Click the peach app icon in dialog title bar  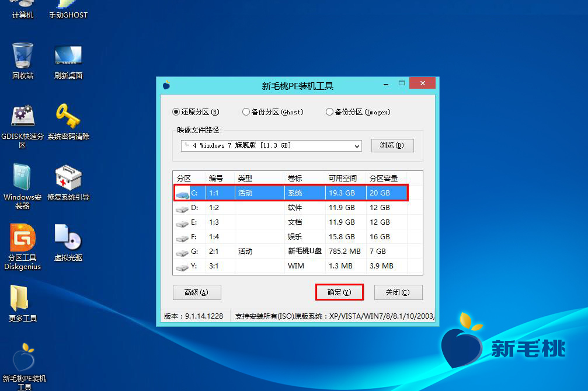coord(166,85)
